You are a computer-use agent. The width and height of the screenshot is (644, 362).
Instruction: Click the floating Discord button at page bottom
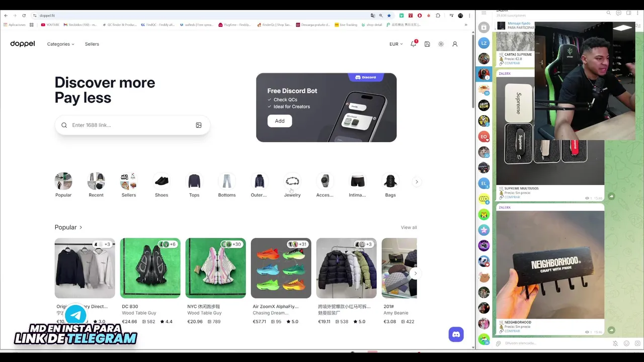point(456,334)
